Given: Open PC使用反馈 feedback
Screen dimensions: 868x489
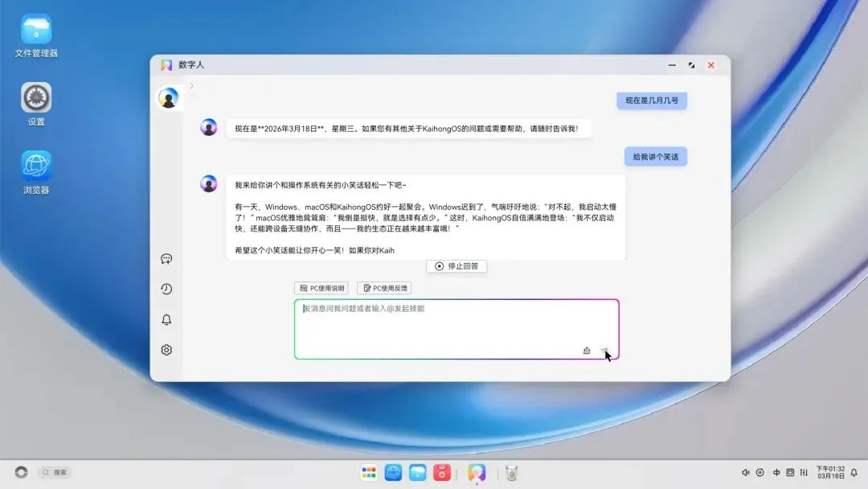Looking at the screenshot, I should 384,288.
